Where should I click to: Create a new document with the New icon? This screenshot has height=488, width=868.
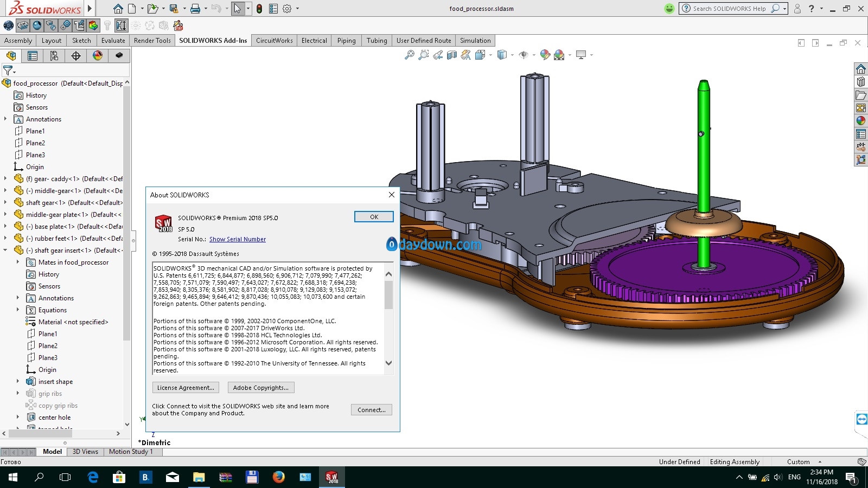(x=132, y=9)
